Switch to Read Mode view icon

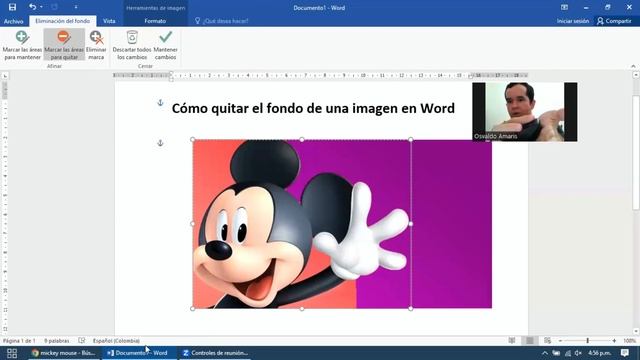[512, 340]
